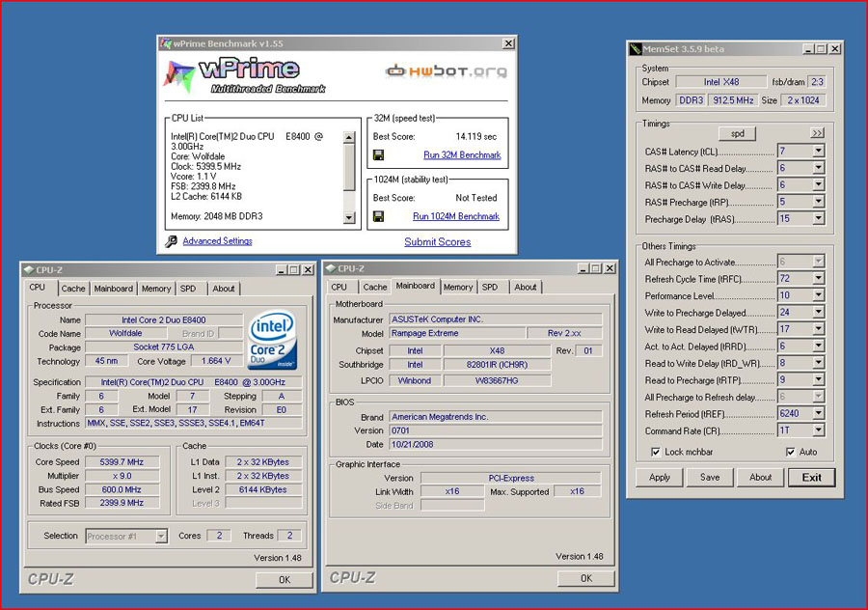The image size is (868, 610).
Task: Click the right CPU-Z window title bar icon
Action: [331, 268]
